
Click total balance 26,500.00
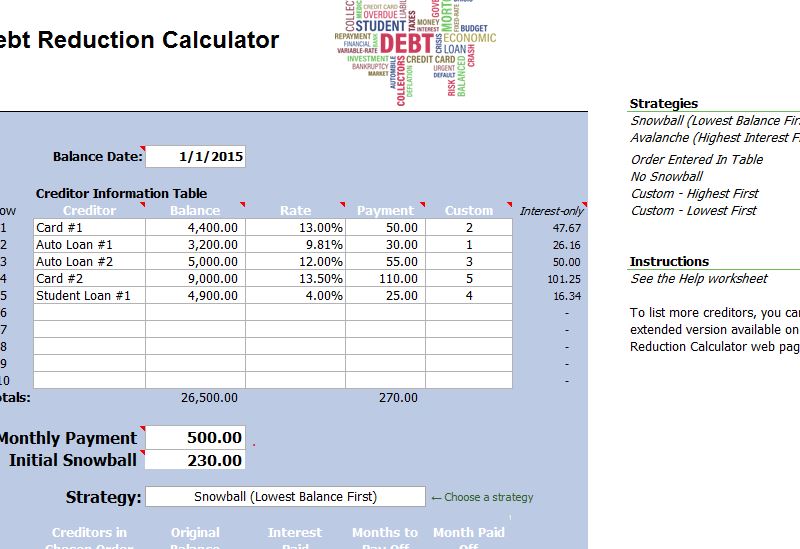[x=209, y=397]
